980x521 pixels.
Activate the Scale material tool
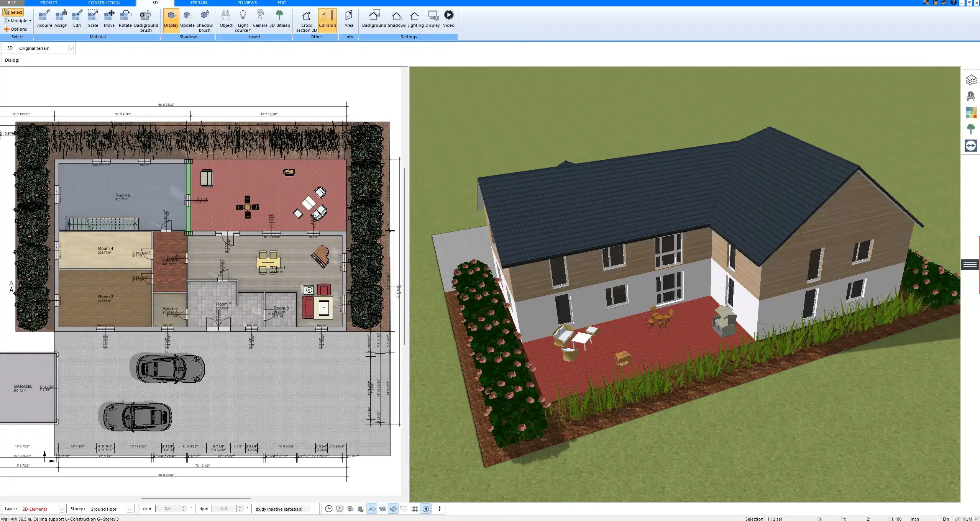[x=93, y=19]
